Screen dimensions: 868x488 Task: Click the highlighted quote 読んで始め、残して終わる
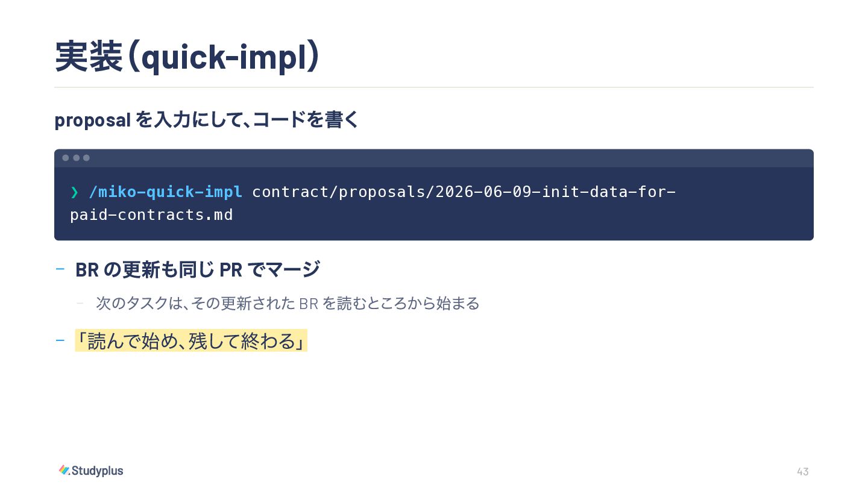[192, 341]
